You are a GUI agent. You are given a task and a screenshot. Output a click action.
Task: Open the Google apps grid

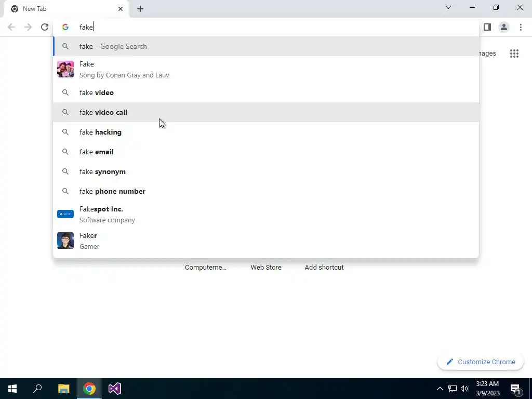coord(514,54)
